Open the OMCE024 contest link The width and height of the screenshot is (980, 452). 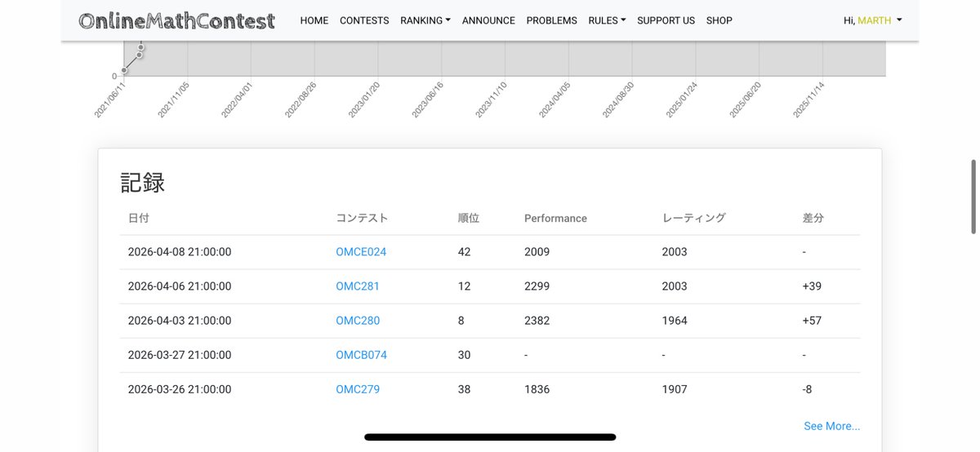[x=361, y=252]
